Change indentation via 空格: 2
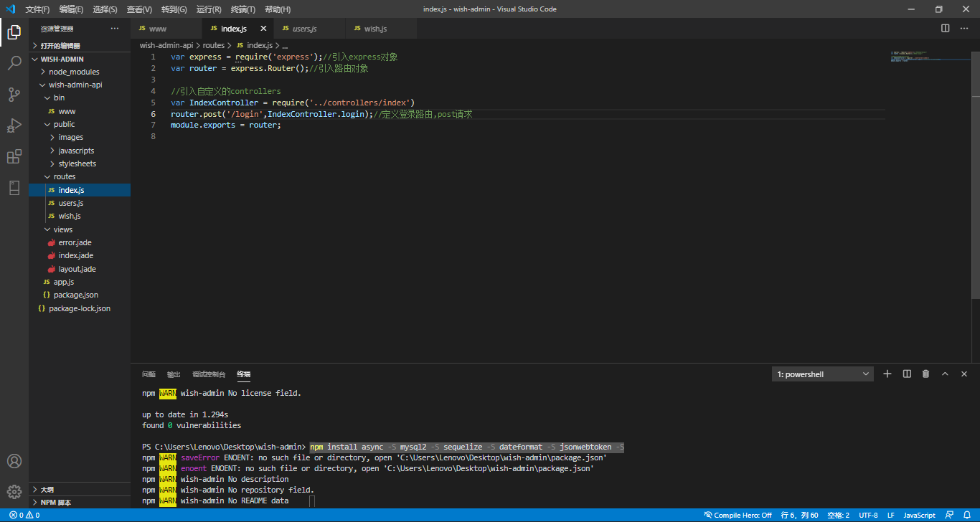The width and height of the screenshot is (980, 522). (838, 515)
